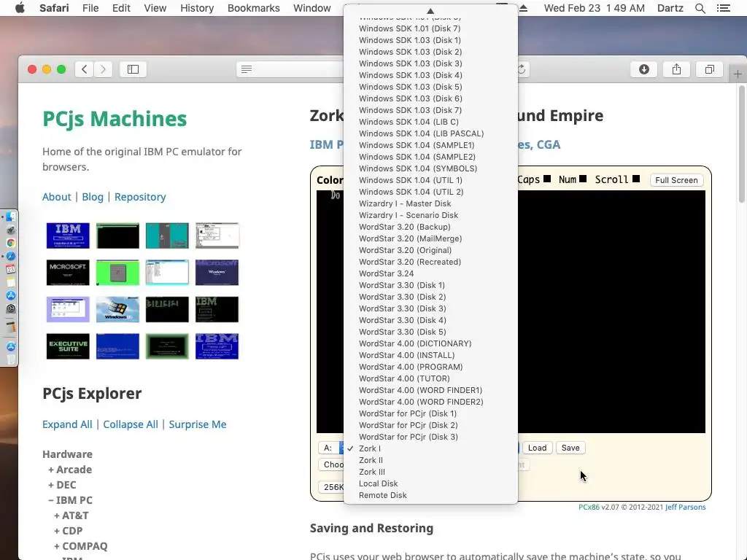
Task: Open Spotlight search in menu bar
Action: 700,8
